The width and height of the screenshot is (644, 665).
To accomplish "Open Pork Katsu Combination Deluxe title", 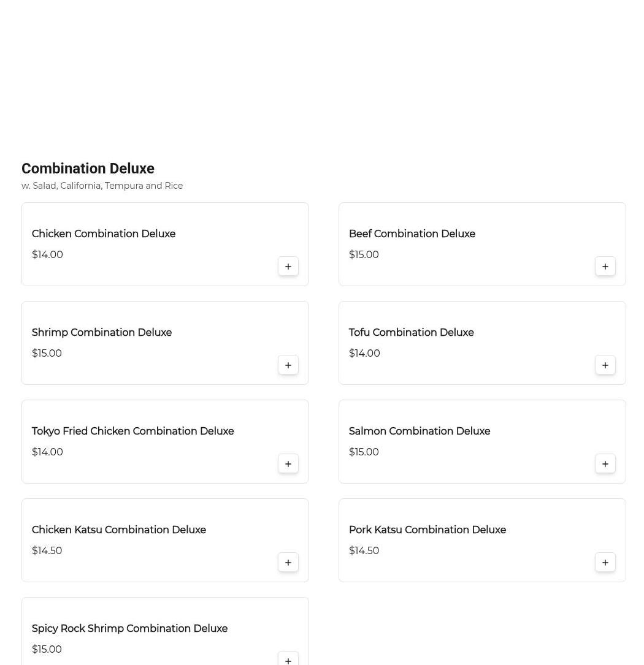I will click(x=427, y=530).
